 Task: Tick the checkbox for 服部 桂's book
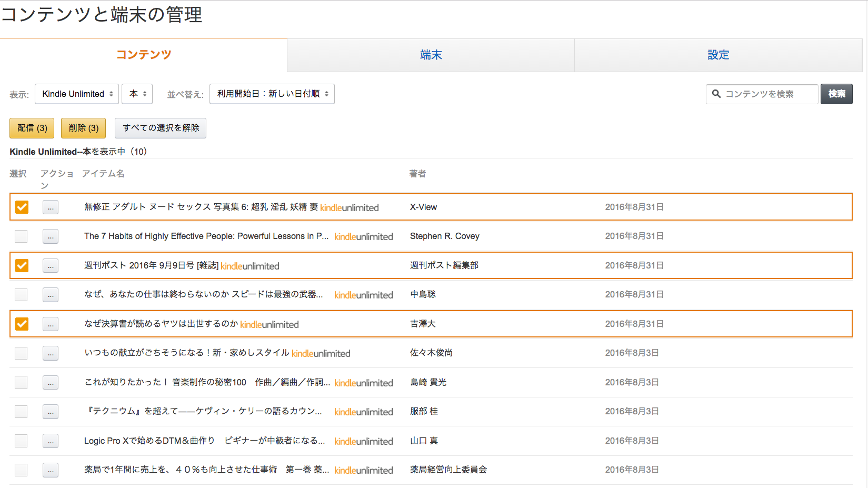coord(21,412)
